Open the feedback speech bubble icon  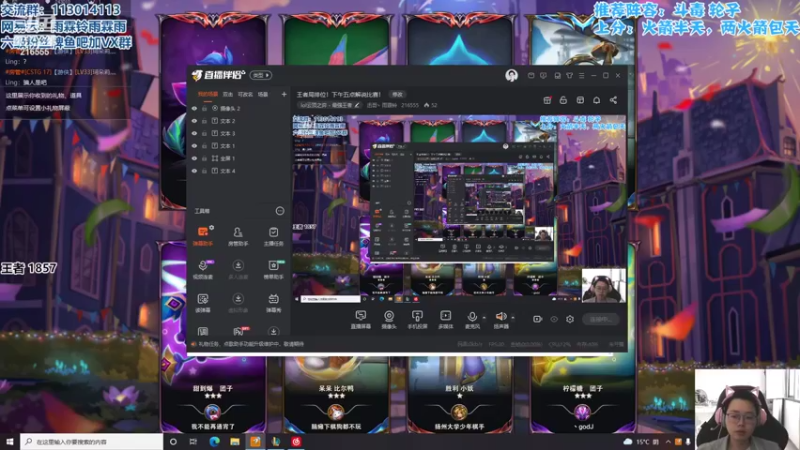tap(543, 76)
